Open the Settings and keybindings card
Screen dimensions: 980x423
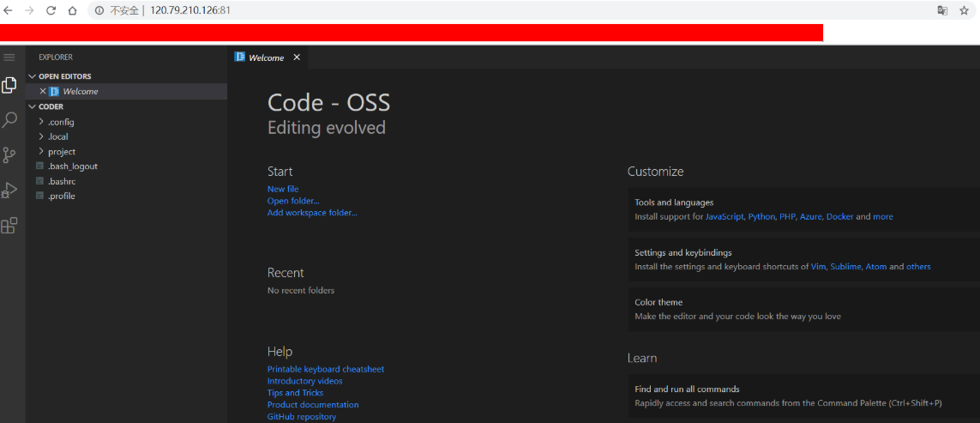coord(803,259)
